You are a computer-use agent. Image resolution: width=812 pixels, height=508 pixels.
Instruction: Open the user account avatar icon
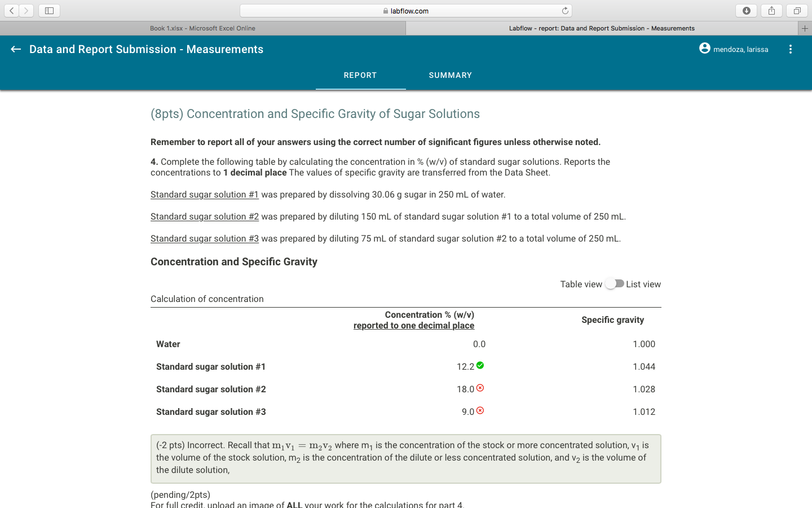(705, 49)
